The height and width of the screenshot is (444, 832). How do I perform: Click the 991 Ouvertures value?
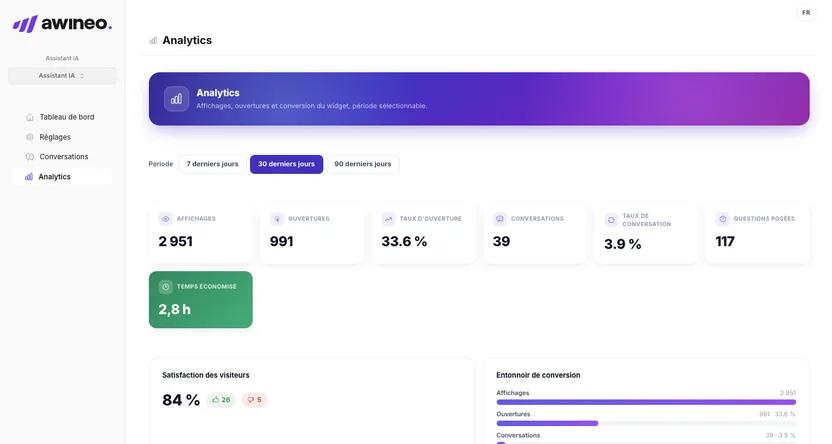coord(281,241)
